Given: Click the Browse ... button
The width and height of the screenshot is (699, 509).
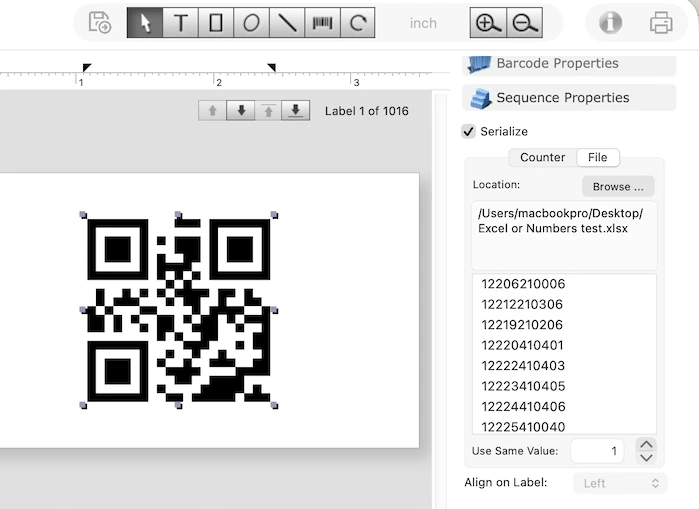Looking at the screenshot, I should tap(618, 186).
